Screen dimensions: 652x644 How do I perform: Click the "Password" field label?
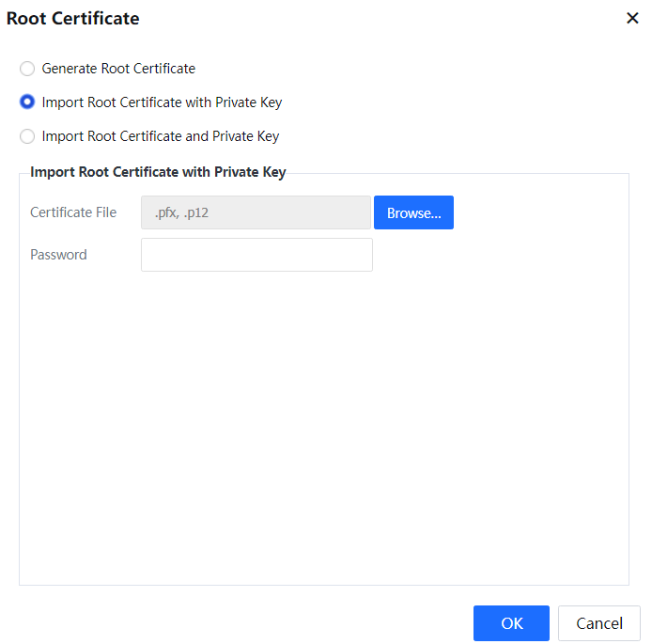pos(58,255)
